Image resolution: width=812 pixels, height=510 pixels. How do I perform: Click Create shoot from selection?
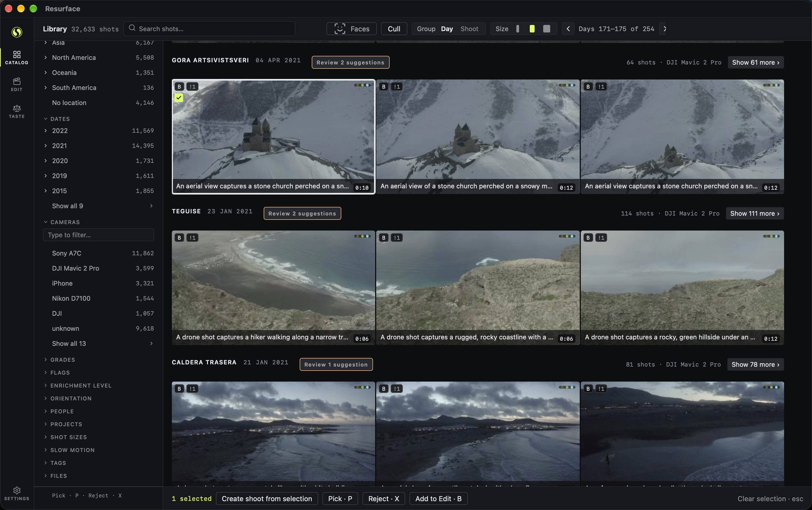267,498
